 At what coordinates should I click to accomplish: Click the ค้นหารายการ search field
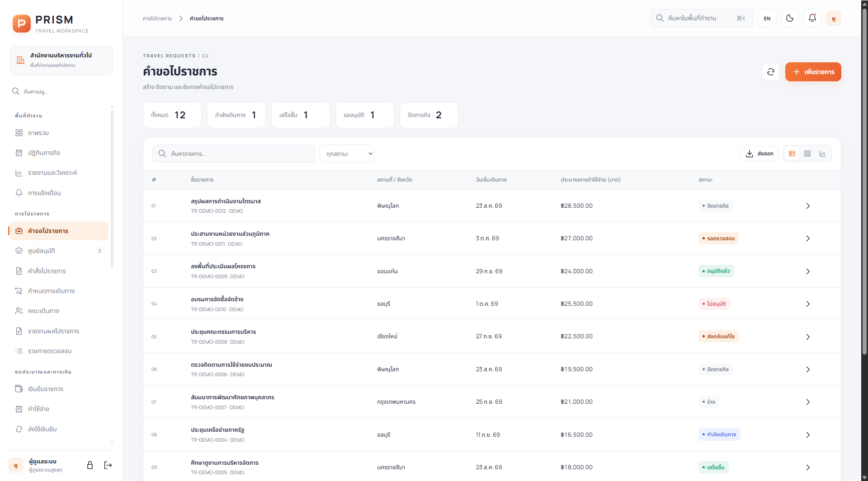tap(233, 154)
